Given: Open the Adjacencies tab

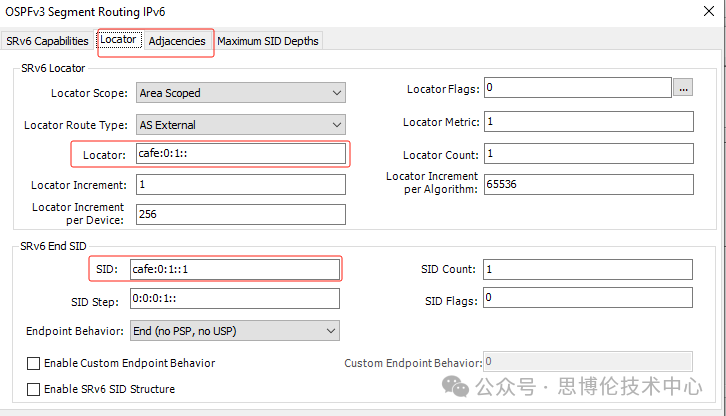Looking at the screenshot, I should coord(177,41).
